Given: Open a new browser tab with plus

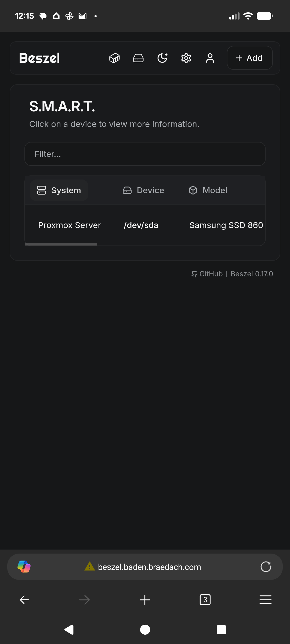Looking at the screenshot, I should point(145,600).
